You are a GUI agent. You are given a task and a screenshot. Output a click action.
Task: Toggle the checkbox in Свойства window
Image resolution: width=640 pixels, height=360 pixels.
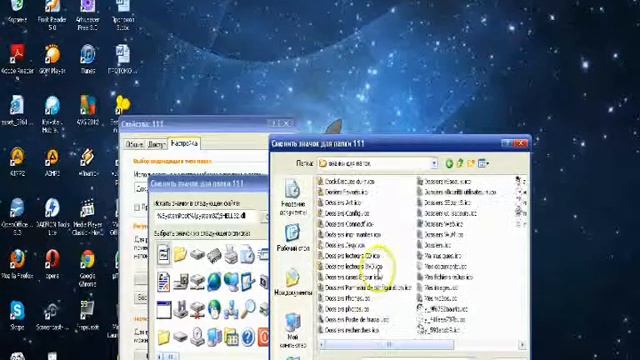pyautogui.click(x=137, y=207)
